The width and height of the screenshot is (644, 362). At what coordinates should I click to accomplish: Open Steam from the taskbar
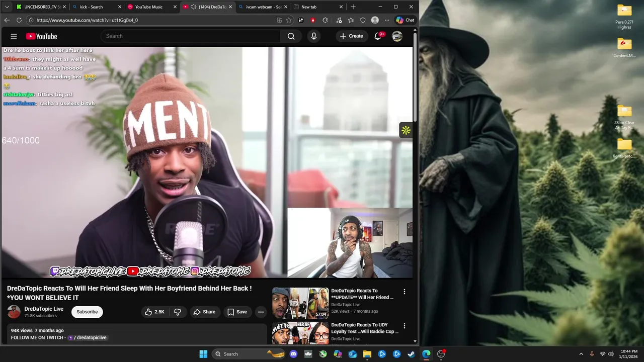[x=412, y=354]
